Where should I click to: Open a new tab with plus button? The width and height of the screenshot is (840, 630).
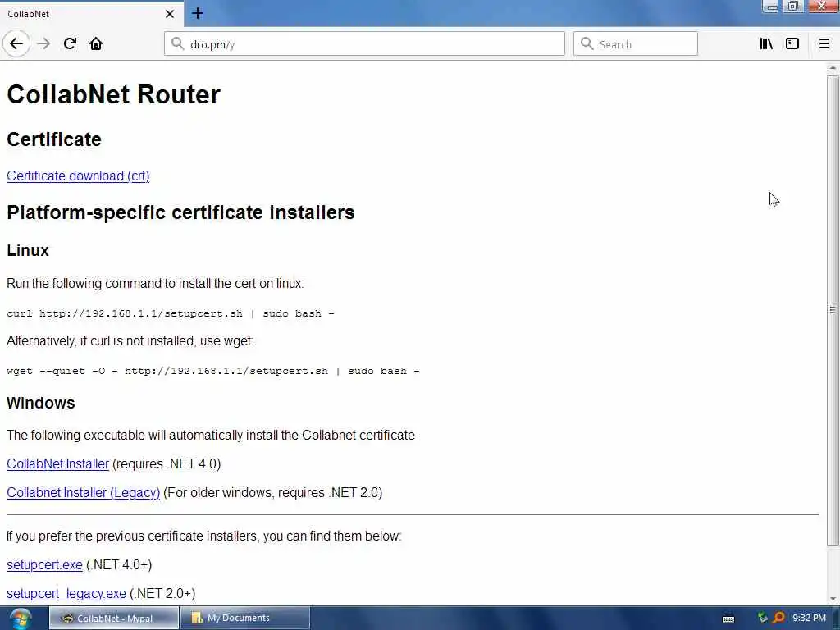[198, 13]
